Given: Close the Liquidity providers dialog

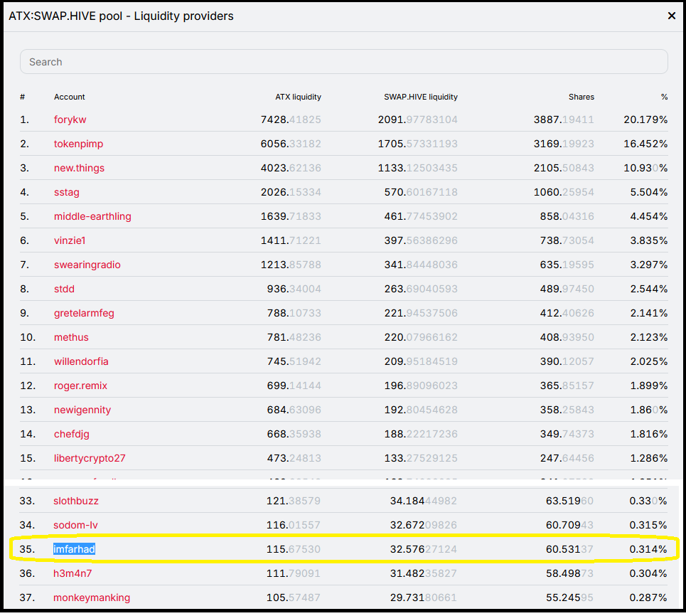Looking at the screenshot, I should (x=671, y=16).
